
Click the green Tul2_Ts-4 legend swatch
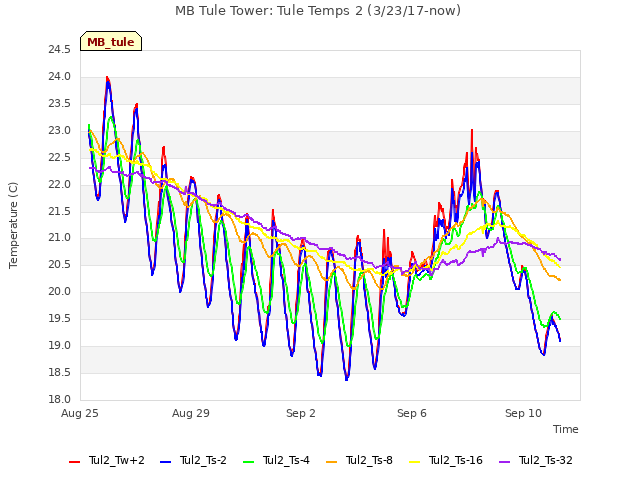click(249, 462)
